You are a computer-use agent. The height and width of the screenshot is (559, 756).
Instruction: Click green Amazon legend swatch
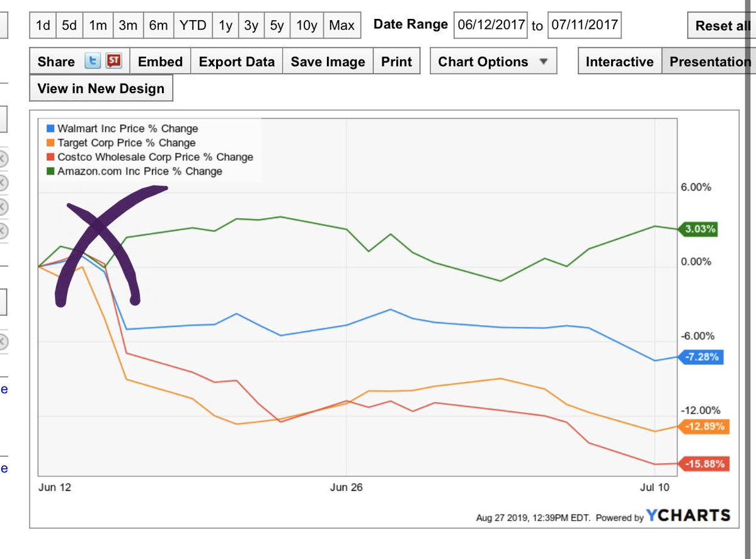coord(52,171)
